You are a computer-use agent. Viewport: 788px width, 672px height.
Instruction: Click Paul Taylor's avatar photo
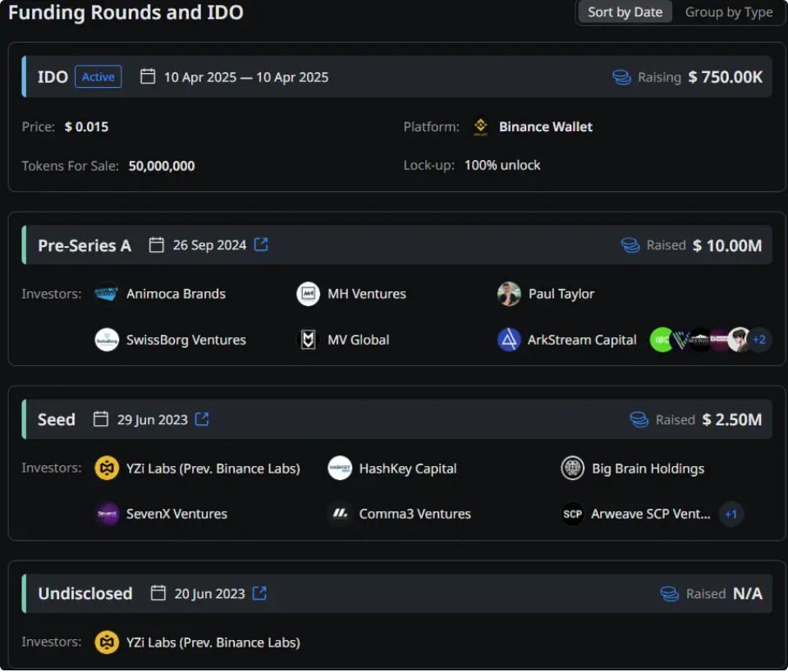(509, 294)
